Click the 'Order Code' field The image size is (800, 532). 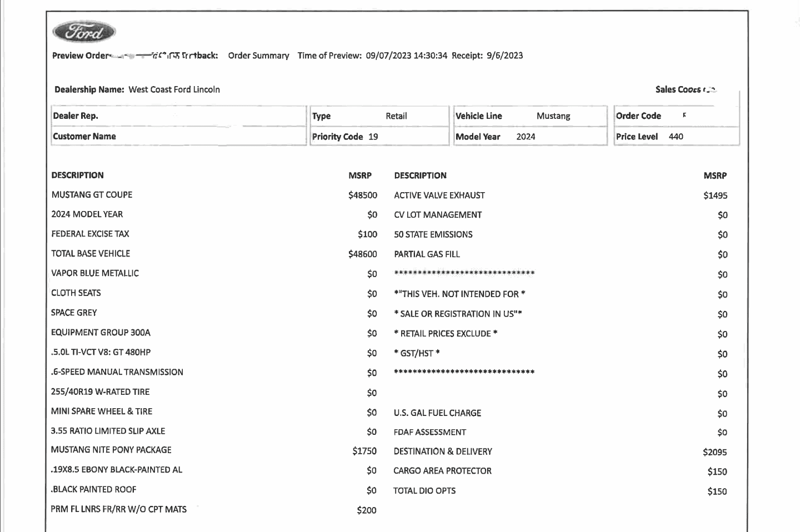coord(677,116)
